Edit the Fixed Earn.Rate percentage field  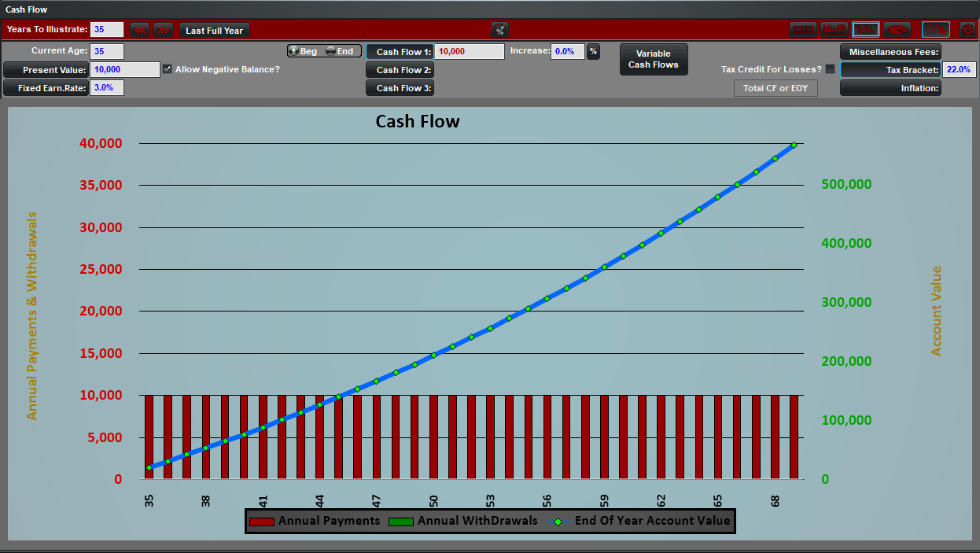pos(107,88)
